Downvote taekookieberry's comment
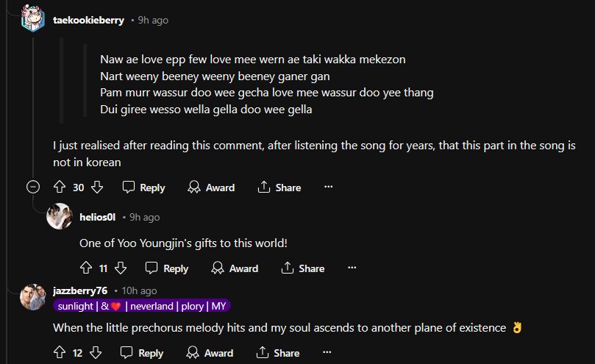The width and height of the screenshot is (595, 364). click(97, 188)
